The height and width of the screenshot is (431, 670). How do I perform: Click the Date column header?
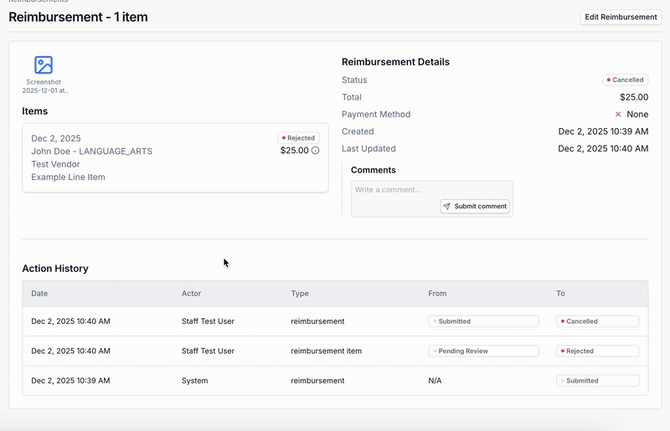tap(40, 294)
